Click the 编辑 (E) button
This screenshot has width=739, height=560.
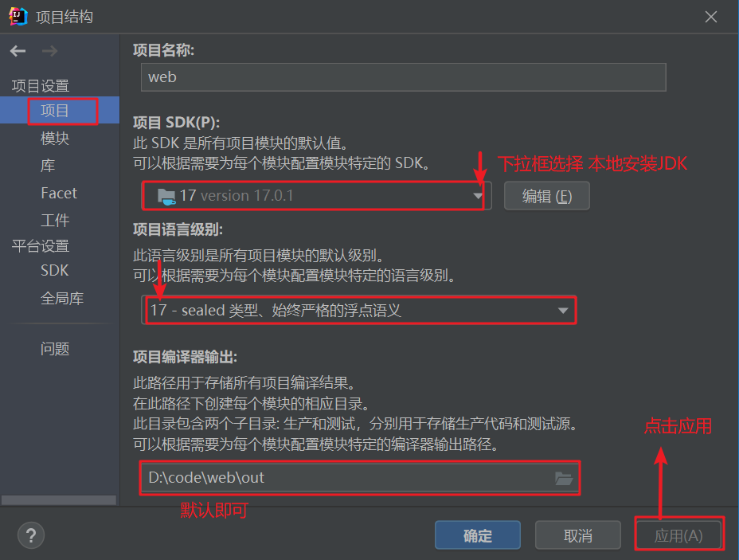tap(547, 196)
